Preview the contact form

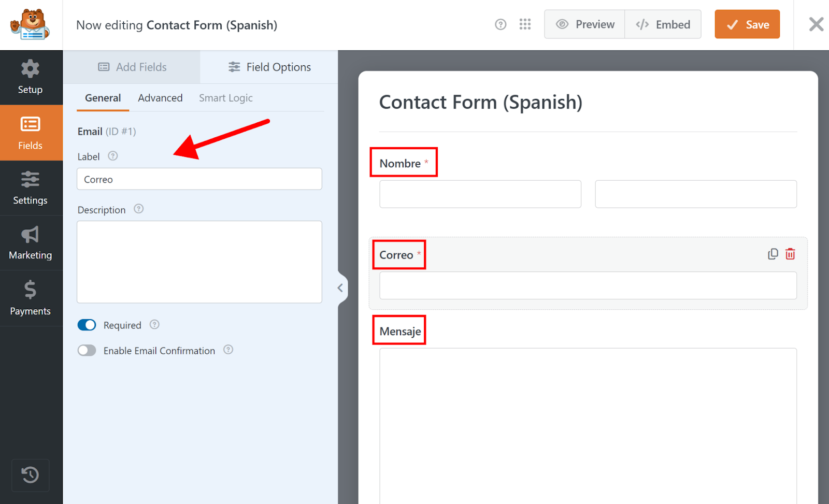(584, 24)
